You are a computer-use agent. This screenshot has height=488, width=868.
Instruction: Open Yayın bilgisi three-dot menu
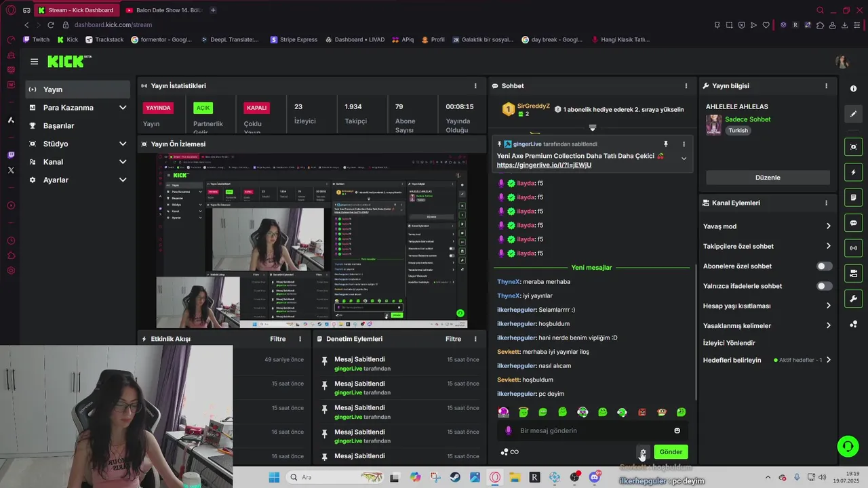826,86
